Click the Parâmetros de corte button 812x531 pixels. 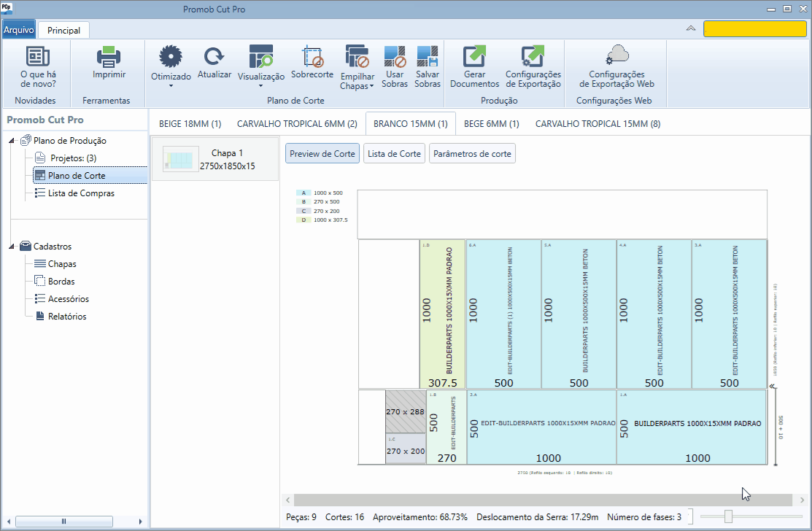click(472, 154)
